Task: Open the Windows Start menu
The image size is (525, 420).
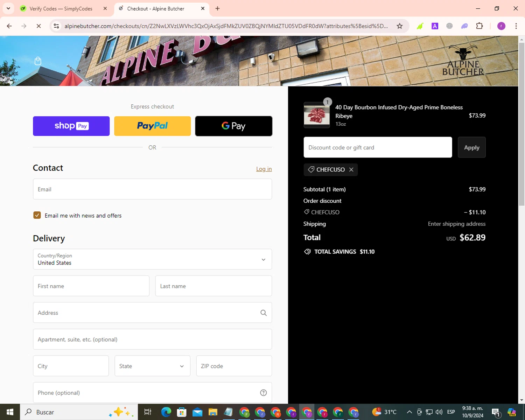Action: 10,412
